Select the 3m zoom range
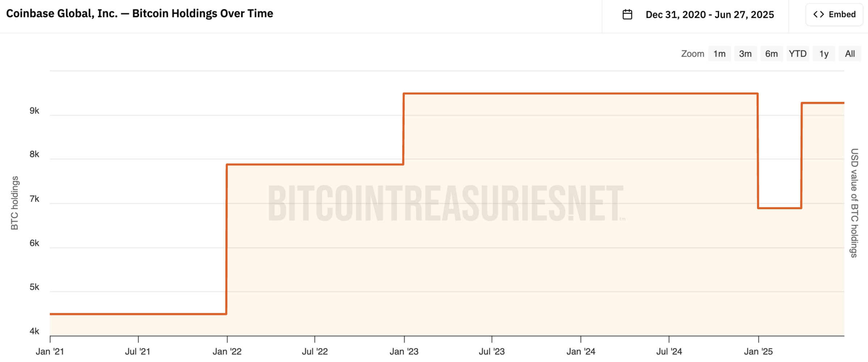This screenshot has width=868, height=362. (x=745, y=54)
